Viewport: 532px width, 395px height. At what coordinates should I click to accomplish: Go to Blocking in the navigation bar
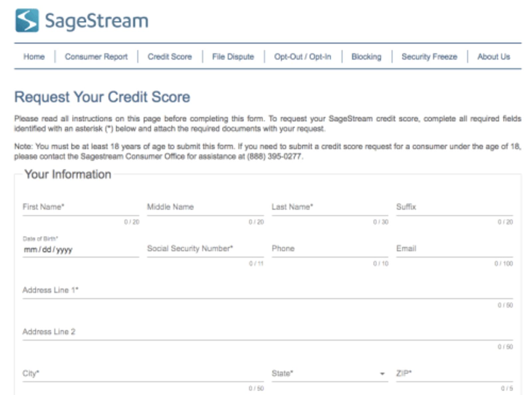tap(366, 57)
